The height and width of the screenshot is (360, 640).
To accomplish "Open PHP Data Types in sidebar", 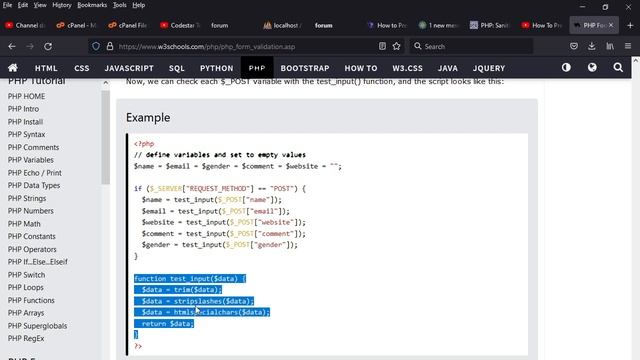I will (x=34, y=185).
